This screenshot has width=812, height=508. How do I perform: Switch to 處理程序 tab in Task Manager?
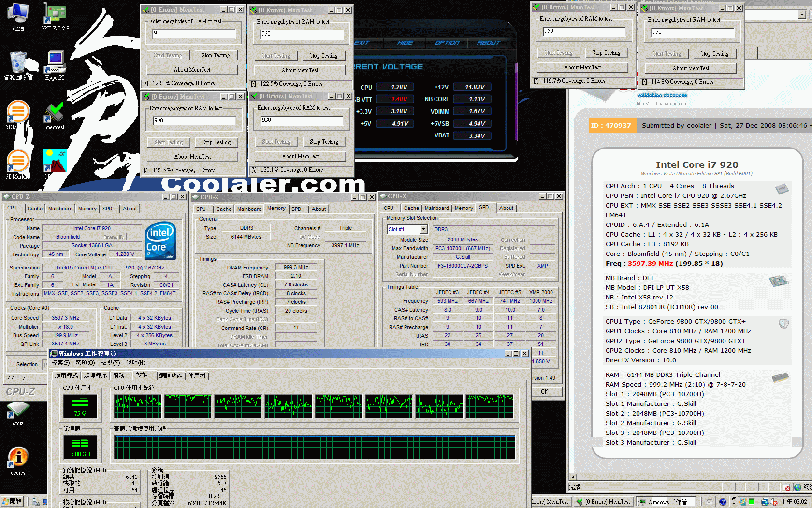click(x=95, y=376)
